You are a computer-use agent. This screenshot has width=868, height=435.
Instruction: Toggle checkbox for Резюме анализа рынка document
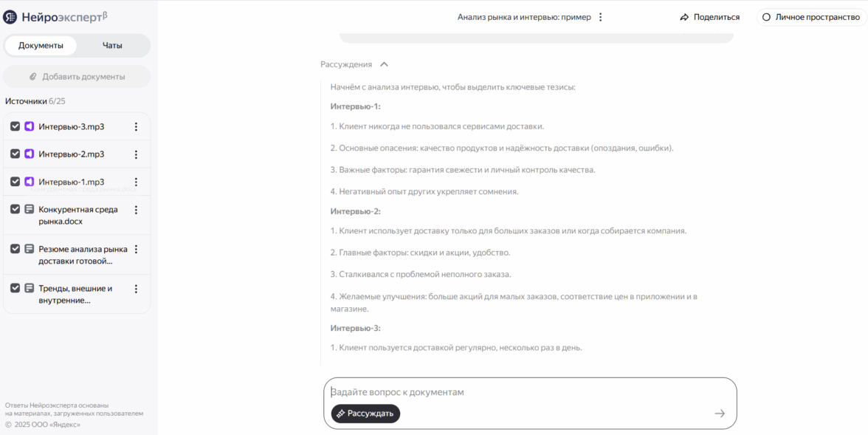point(15,249)
